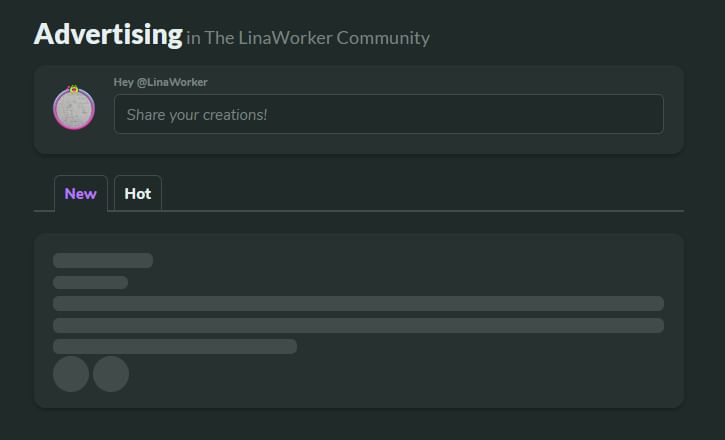Click the LinaWorker profile avatar
This screenshot has height=440, width=725.
coord(74,109)
